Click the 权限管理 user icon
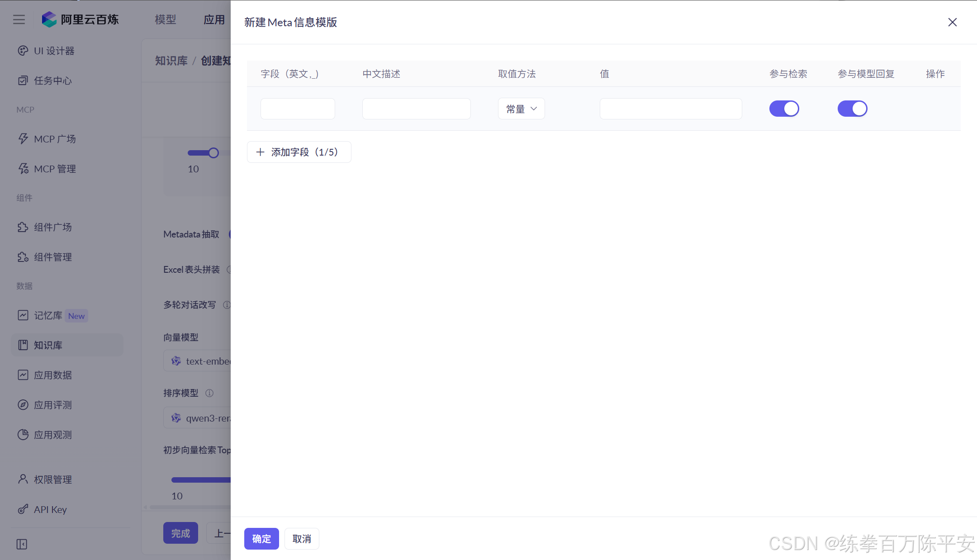 [23, 479]
